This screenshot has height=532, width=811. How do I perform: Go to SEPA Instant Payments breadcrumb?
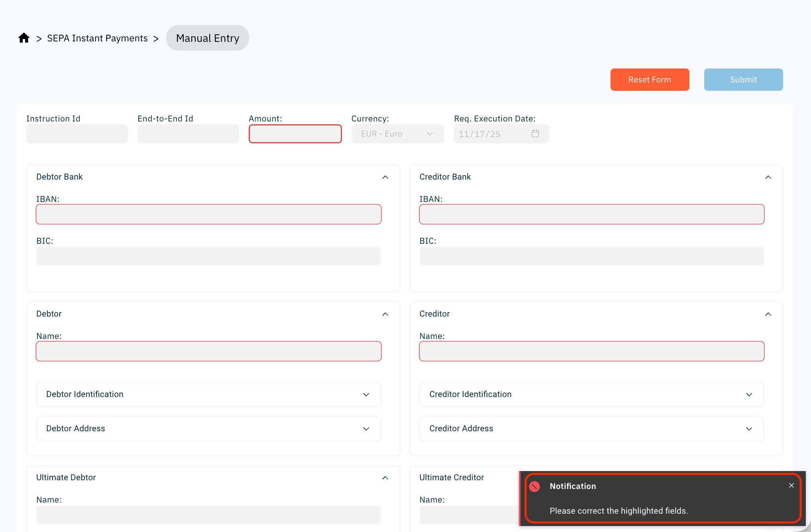97,38
